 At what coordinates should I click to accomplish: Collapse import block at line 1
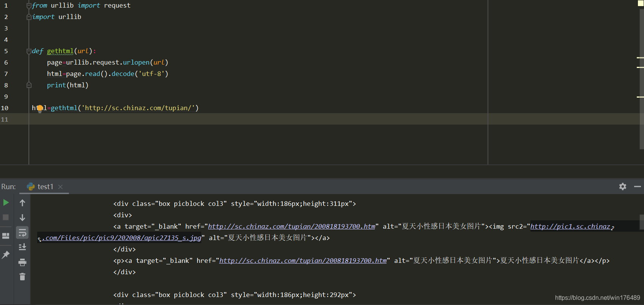coord(29,6)
